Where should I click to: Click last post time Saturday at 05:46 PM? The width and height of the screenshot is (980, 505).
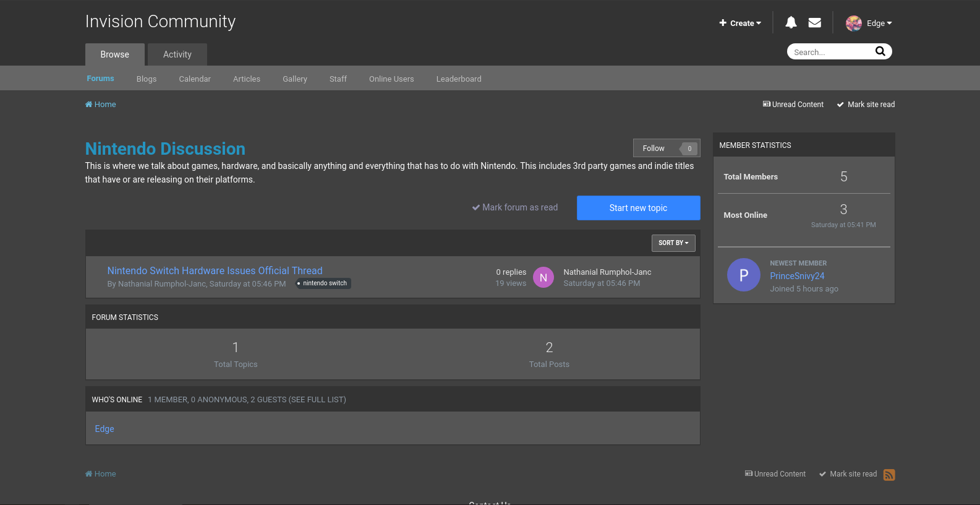[x=602, y=283]
